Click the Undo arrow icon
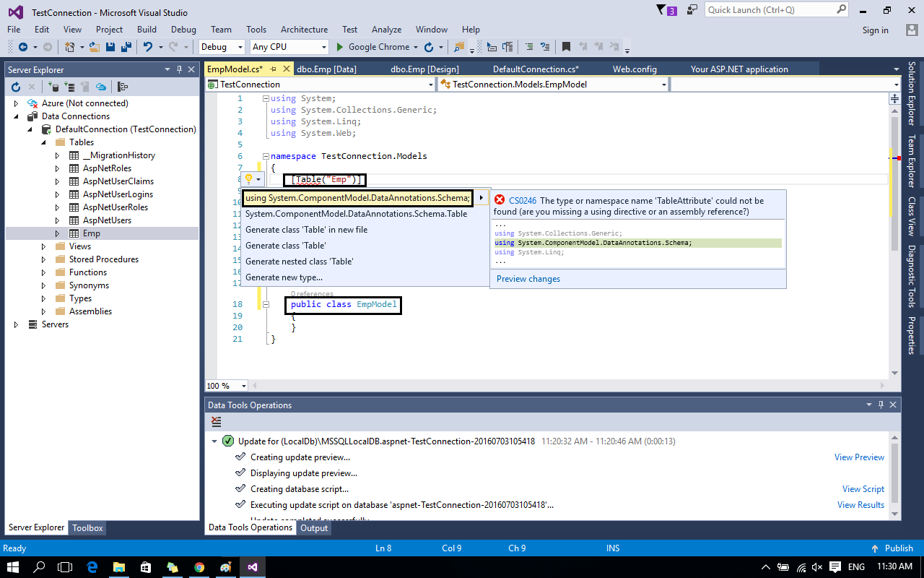Image resolution: width=924 pixels, height=578 pixels. click(148, 47)
